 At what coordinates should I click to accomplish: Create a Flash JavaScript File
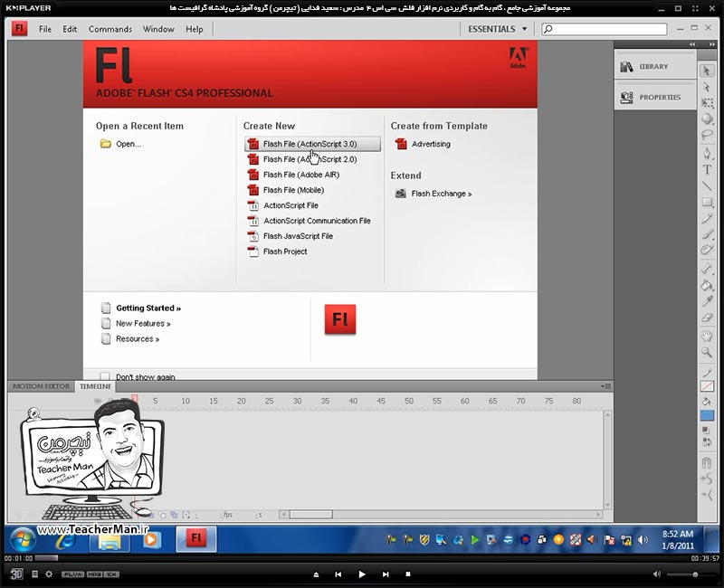tap(291, 236)
